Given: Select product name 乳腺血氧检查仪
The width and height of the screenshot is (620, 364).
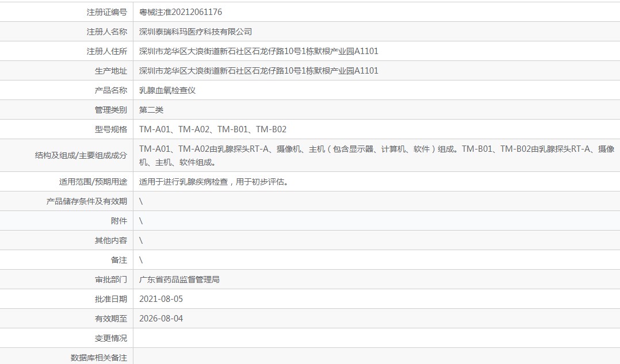Looking at the screenshot, I should (167, 90).
